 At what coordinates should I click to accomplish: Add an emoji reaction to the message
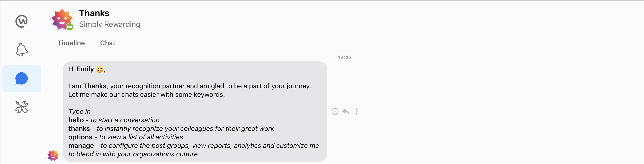tap(335, 112)
